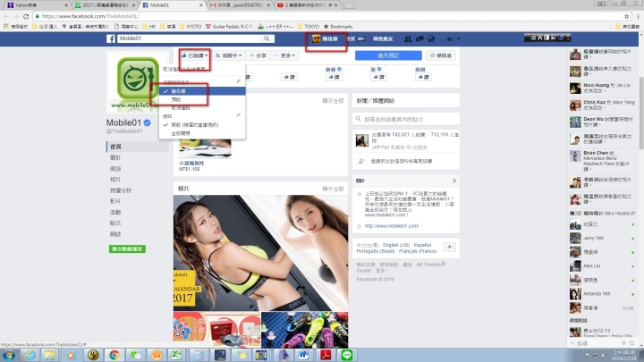Open the www.mobile01.com website link
644x362 pixels.
[392, 226]
